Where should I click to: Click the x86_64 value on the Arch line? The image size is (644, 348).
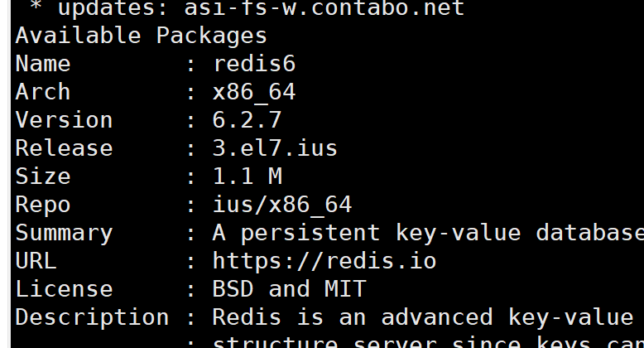[254, 92]
